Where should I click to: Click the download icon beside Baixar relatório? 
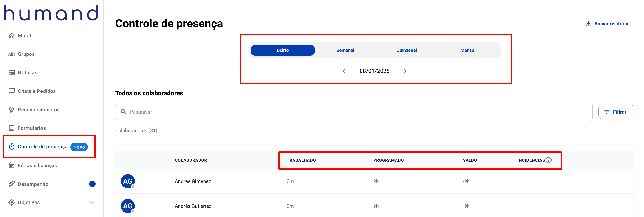click(589, 24)
